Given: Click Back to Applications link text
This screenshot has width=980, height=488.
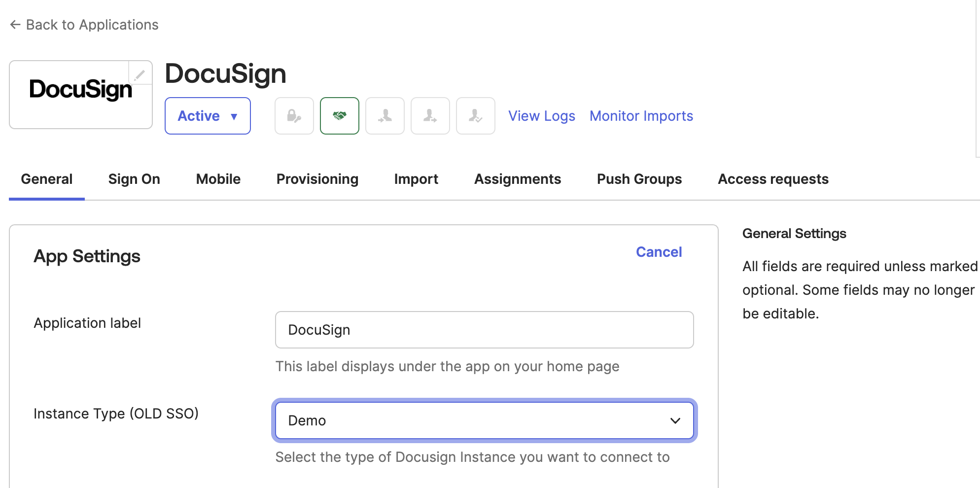Looking at the screenshot, I should 92,25.
